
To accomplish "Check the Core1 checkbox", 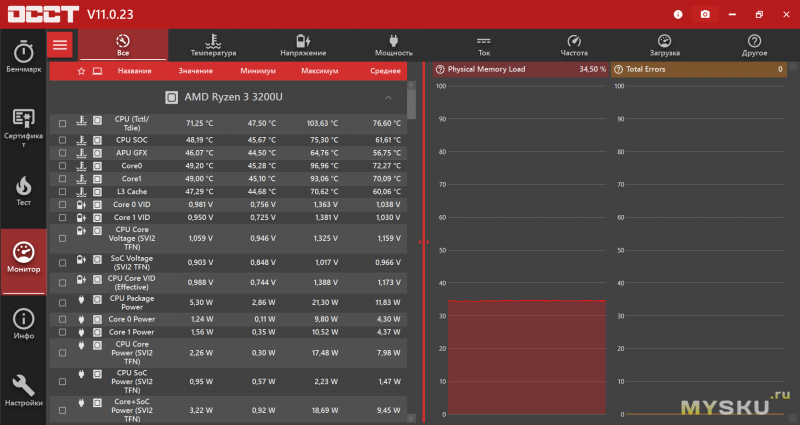I will click(x=62, y=179).
